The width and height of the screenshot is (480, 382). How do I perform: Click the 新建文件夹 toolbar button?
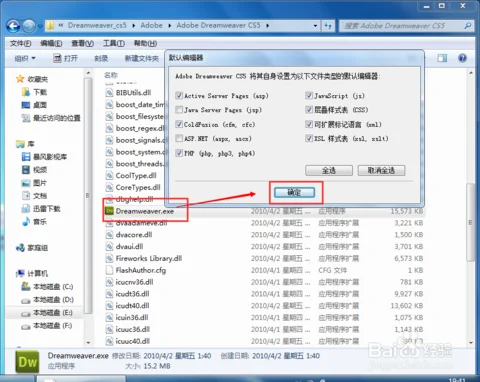point(142,58)
